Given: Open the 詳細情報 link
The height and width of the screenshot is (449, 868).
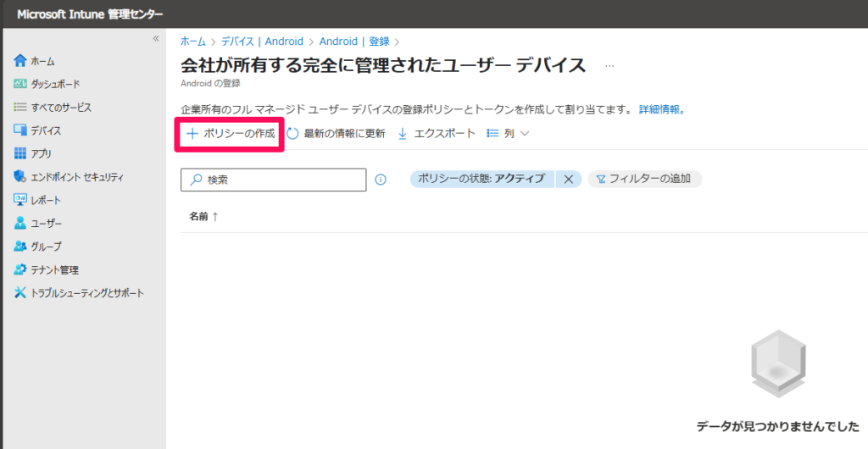Looking at the screenshot, I should coord(662,109).
